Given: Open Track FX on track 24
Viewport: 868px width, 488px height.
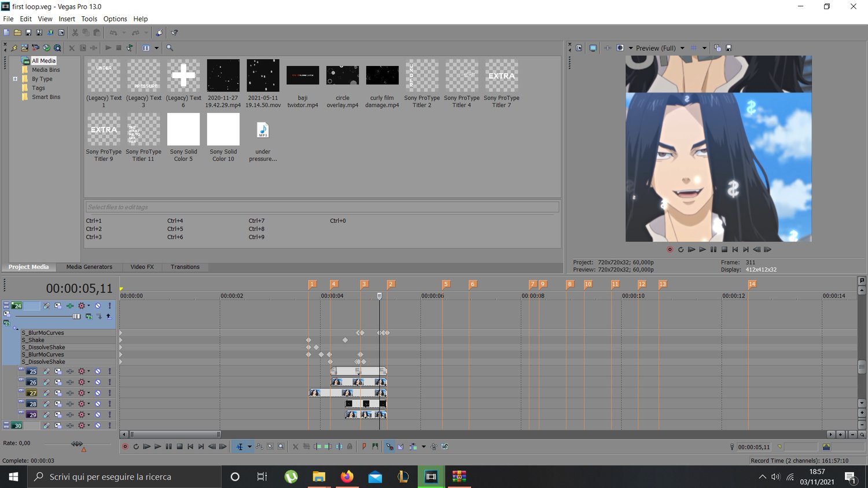Looking at the screenshot, I should point(70,306).
